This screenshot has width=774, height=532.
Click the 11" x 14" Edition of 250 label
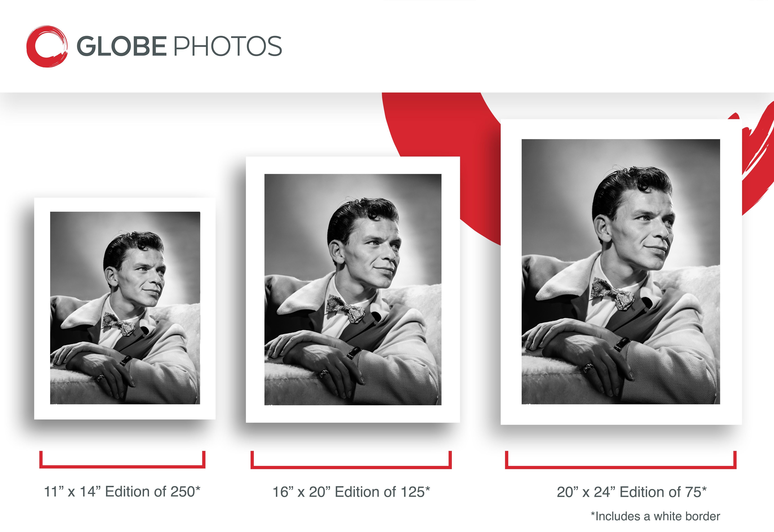[x=122, y=492]
